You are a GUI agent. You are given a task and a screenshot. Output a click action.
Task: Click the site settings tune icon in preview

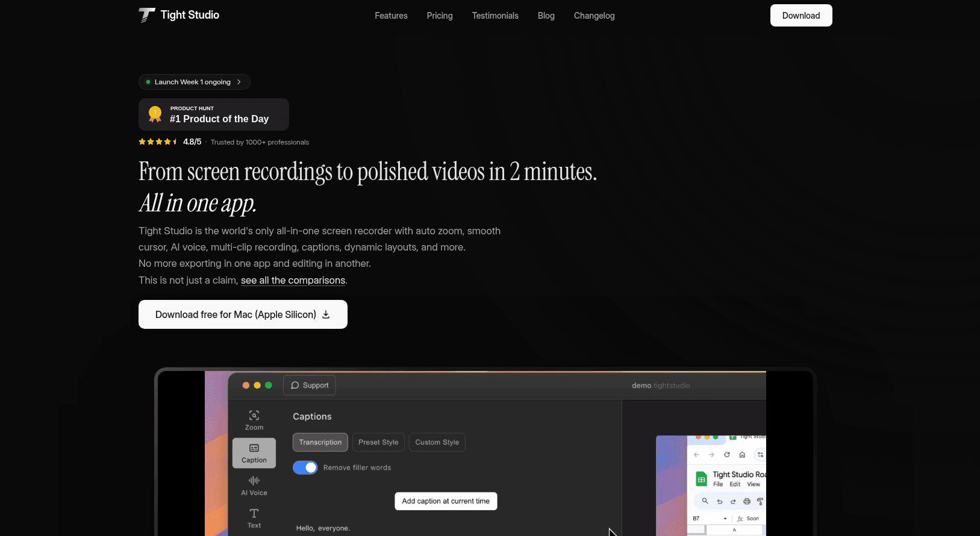[x=760, y=455]
